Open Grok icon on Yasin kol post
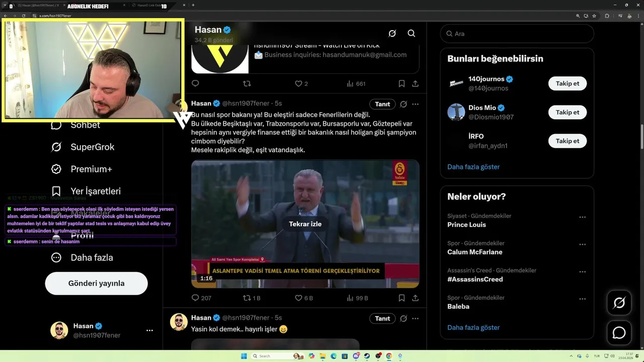 pos(404,318)
